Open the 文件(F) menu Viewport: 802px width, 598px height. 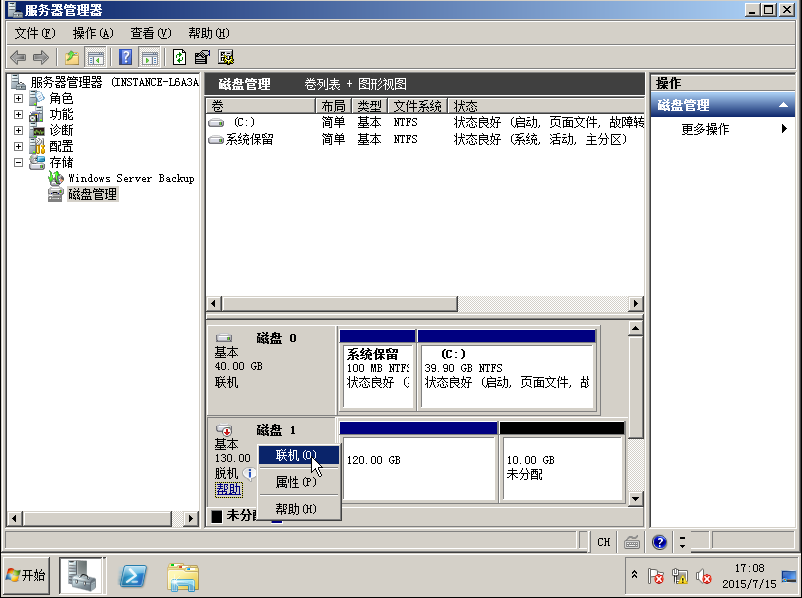(x=35, y=33)
